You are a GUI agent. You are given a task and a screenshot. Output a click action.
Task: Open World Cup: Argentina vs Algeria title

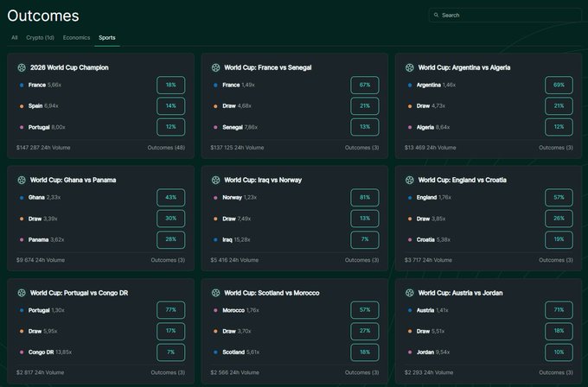(464, 67)
